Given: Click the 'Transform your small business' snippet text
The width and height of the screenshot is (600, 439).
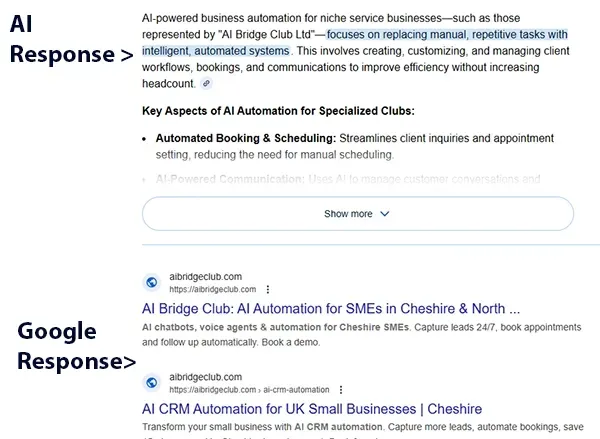Looking at the screenshot, I should click(363, 426).
